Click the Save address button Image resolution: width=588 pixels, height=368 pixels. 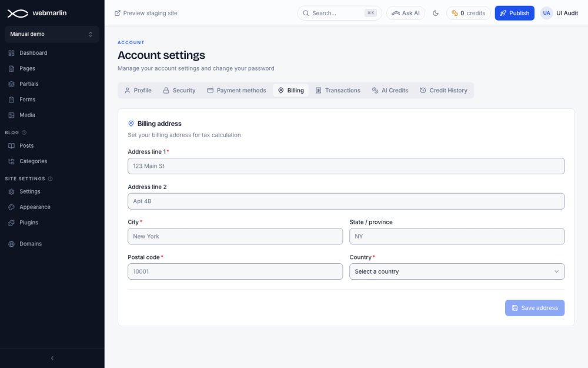pyautogui.click(x=534, y=308)
